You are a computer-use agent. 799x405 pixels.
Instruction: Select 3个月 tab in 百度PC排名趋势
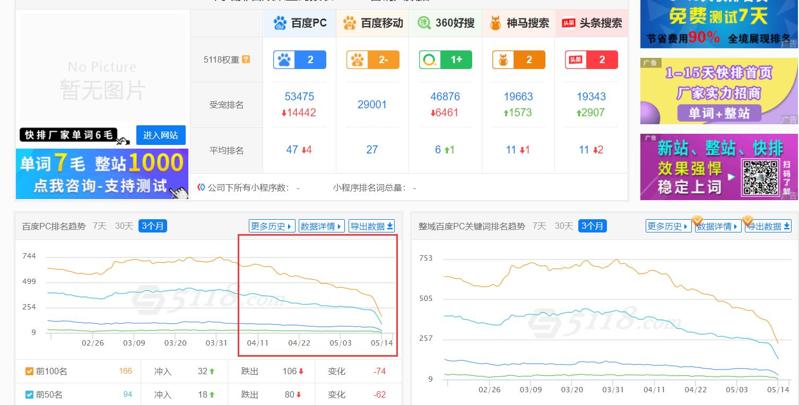[x=152, y=226]
